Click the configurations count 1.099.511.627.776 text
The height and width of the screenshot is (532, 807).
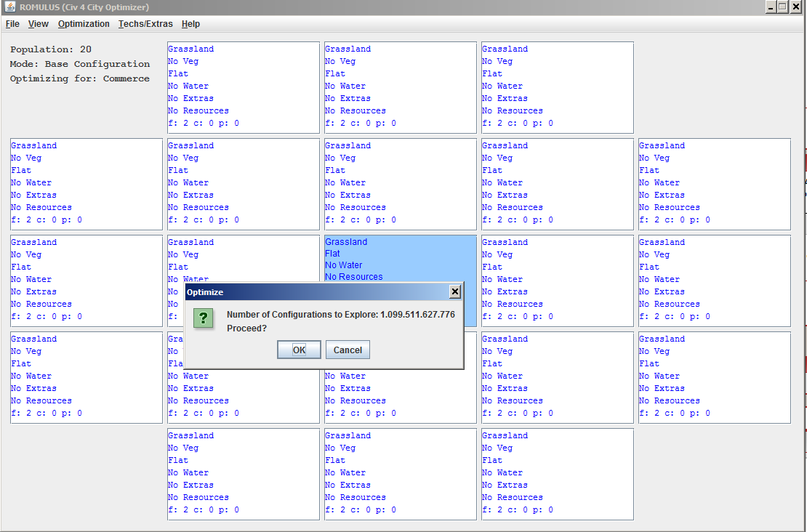pyautogui.click(x=417, y=315)
